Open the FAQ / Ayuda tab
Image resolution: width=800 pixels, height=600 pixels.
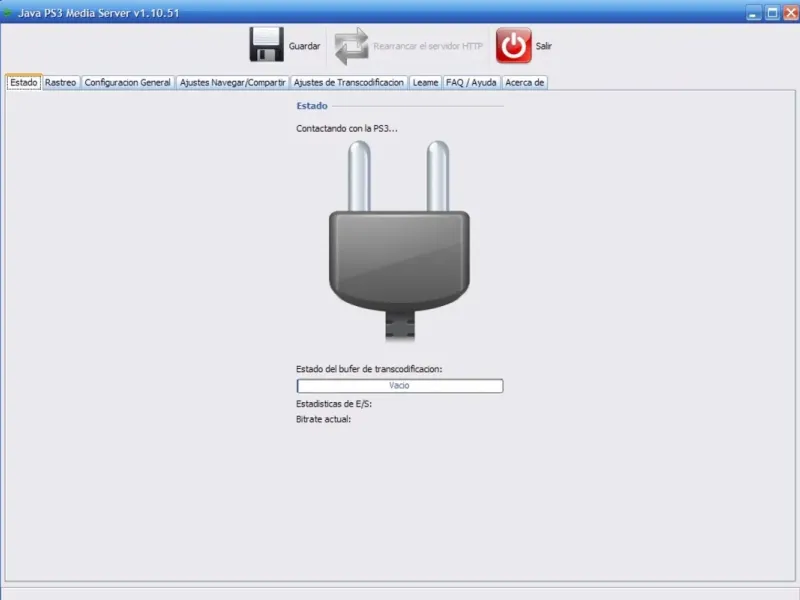click(x=471, y=82)
